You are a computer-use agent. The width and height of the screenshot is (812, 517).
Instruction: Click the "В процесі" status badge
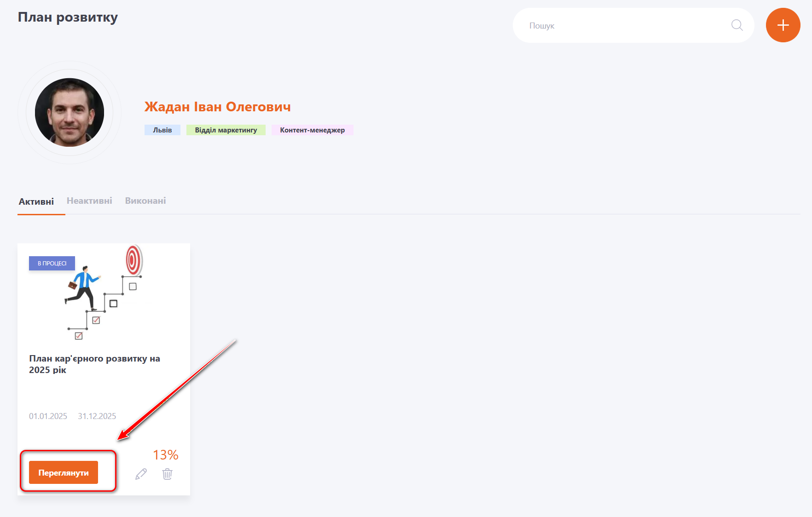point(52,263)
